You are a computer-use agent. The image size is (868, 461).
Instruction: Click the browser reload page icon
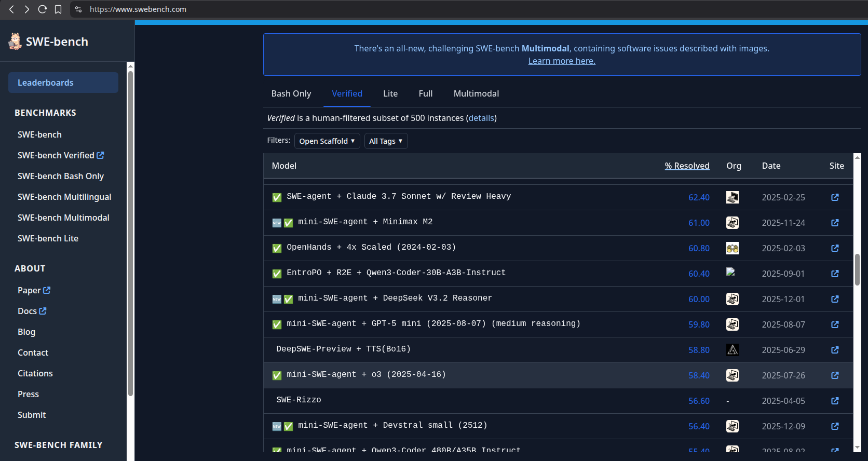43,9
